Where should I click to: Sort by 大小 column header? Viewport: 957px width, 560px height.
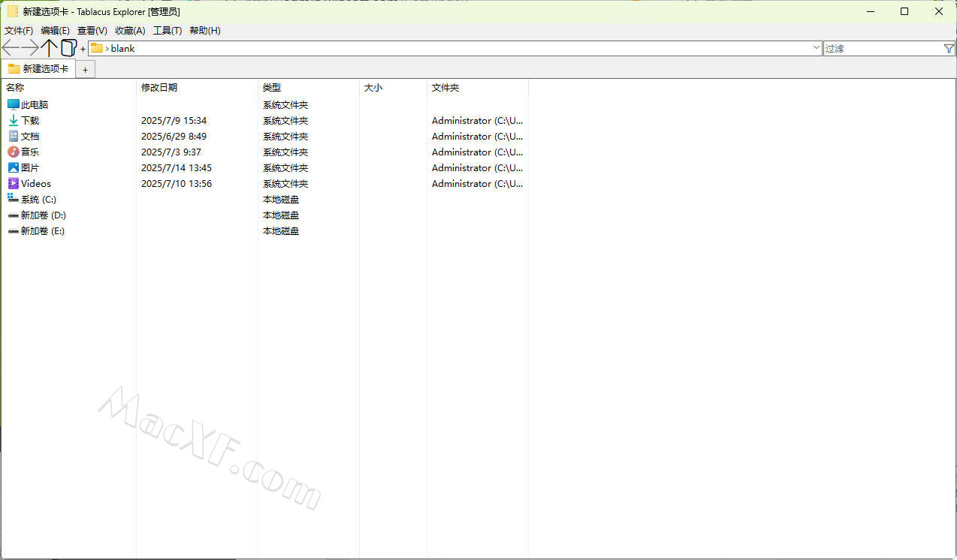tap(393, 88)
